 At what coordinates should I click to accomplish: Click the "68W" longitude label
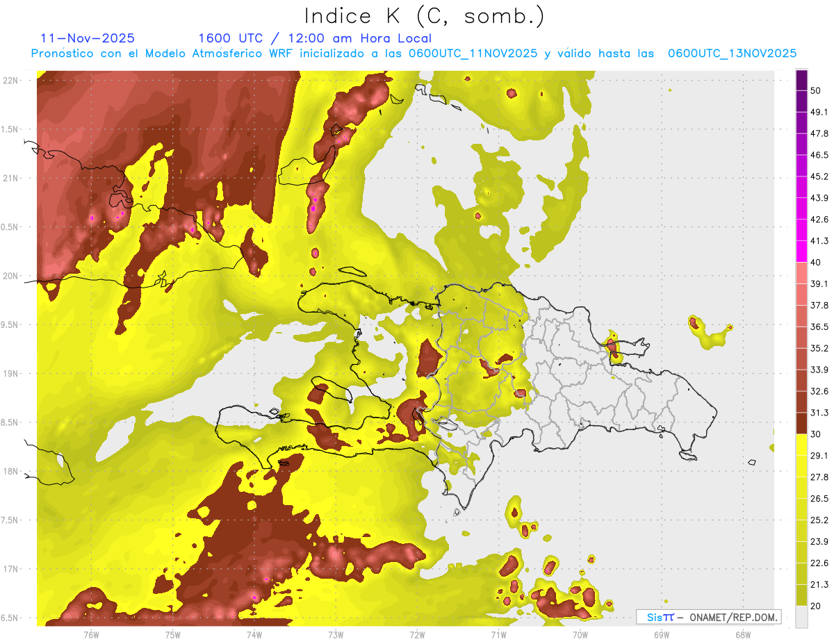[743, 635]
